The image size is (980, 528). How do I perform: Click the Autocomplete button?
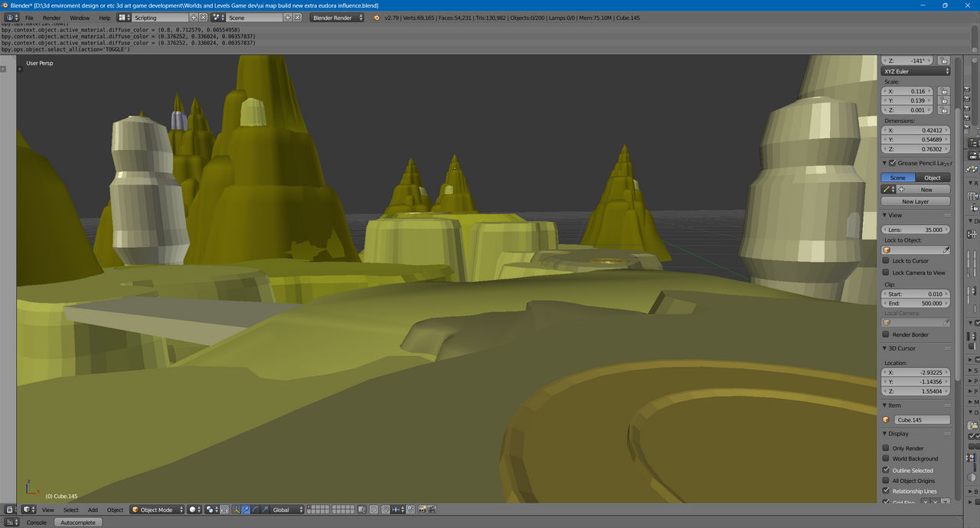pyautogui.click(x=78, y=522)
